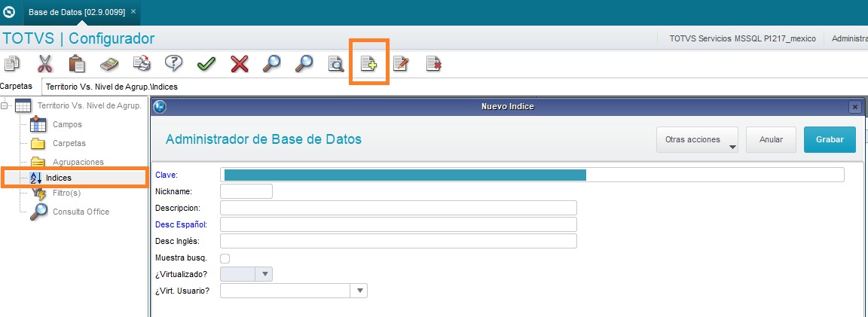This screenshot has height=317, width=868.
Task: Open Help question mark icon
Action: pyautogui.click(x=174, y=64)
